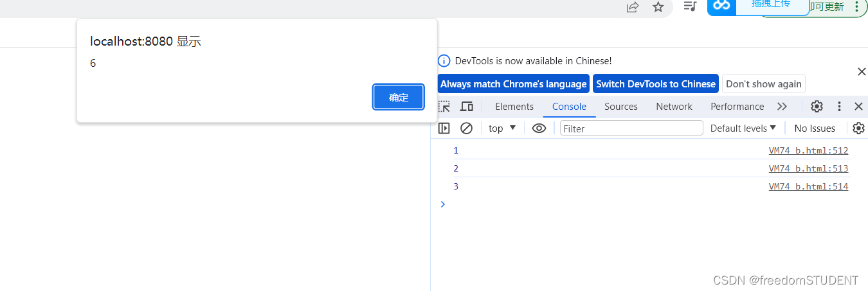The width and height of the screenshot is (868, 291).
Task: Open DevTools settings gear icon
Action: click(817, 107)
